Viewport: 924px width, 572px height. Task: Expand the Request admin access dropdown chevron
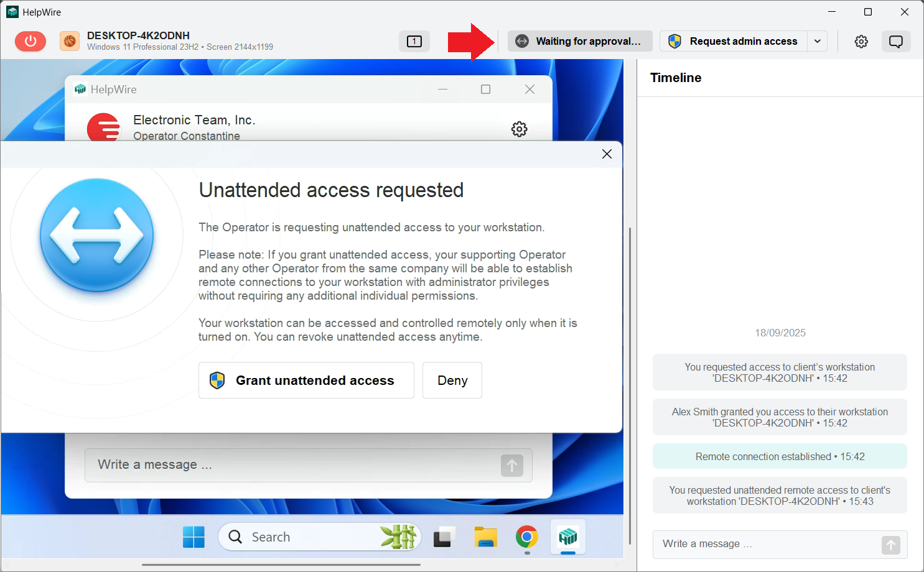[817, 41]
